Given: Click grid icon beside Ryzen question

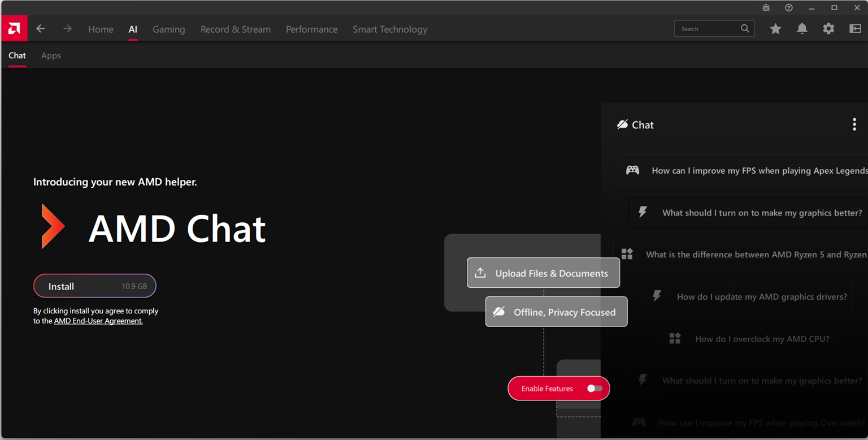Looking at the screenshot, I should (627, 254).
